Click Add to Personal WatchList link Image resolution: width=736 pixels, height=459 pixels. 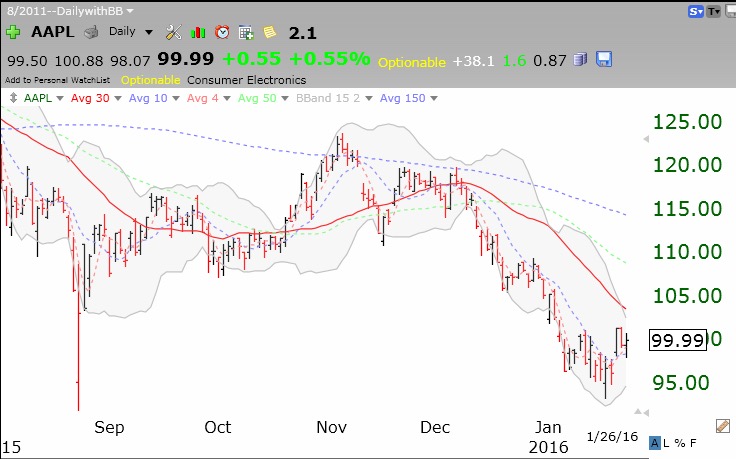[x=58, y=80]
